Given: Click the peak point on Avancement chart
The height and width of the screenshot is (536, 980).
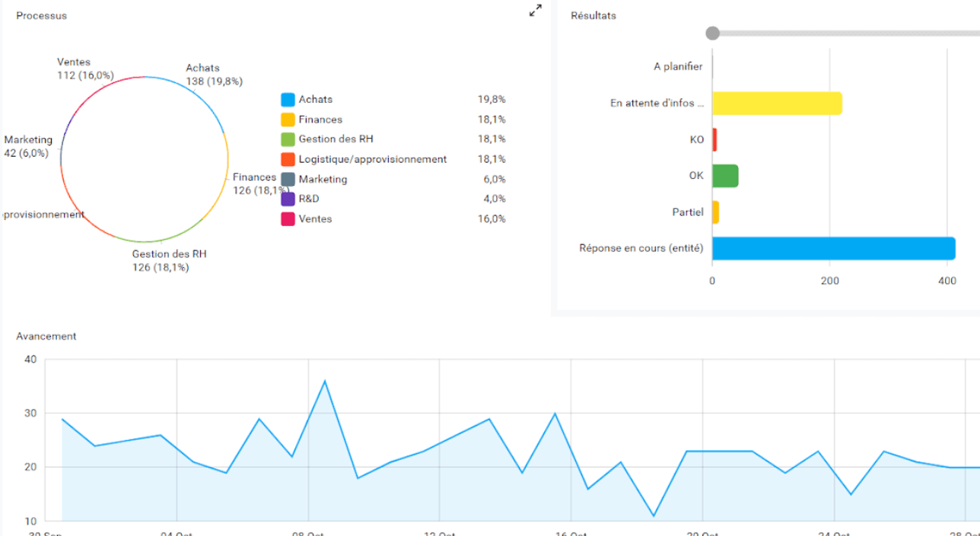Looking at the screenshot, I should 325,381.
